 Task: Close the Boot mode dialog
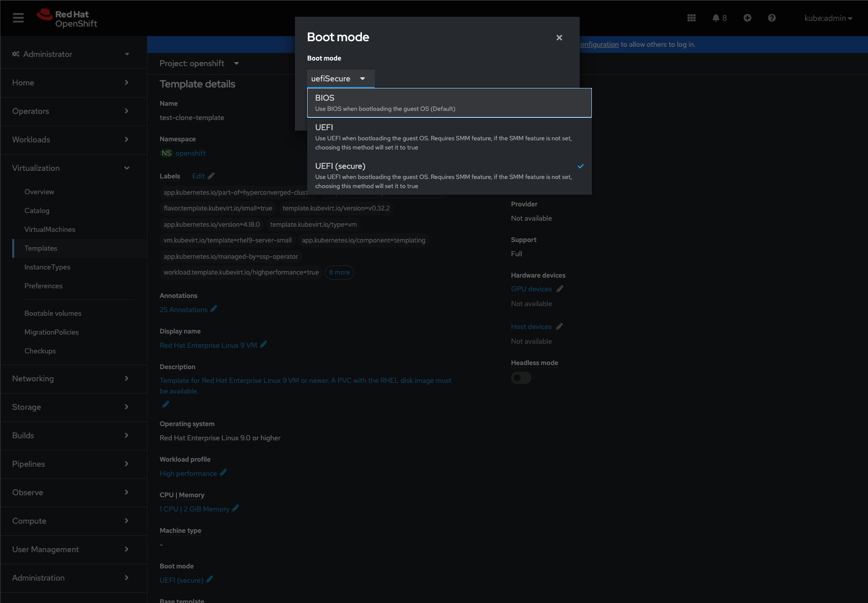pyautogui.click(x=559, y=38)
